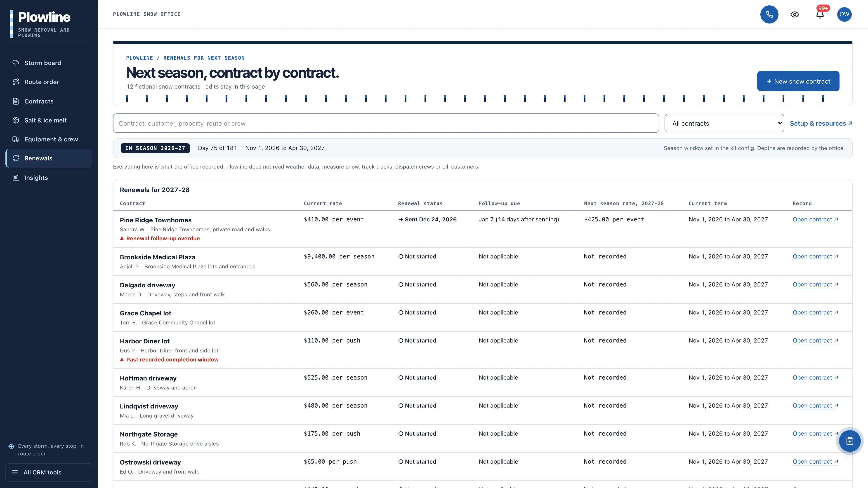The width and height of the screenshot is (868, 488).
Task: Open the OW user avatar menu
Action: point(844,14)
